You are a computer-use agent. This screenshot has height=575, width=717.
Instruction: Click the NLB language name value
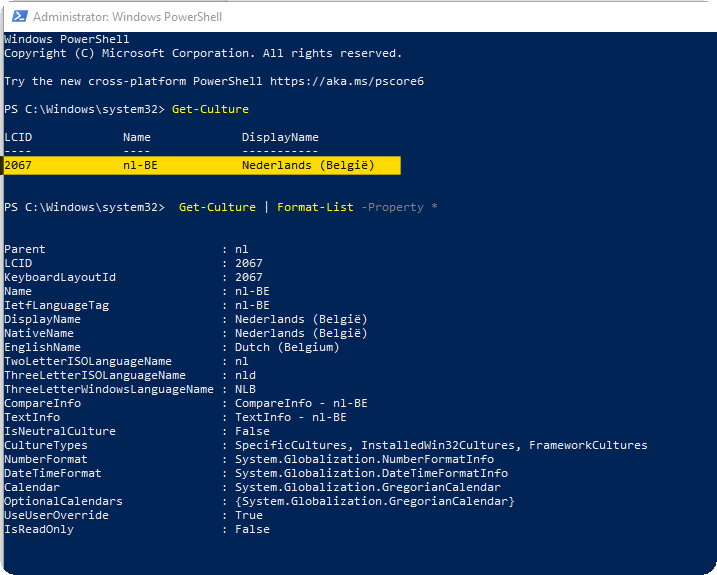tap(245, 389)
